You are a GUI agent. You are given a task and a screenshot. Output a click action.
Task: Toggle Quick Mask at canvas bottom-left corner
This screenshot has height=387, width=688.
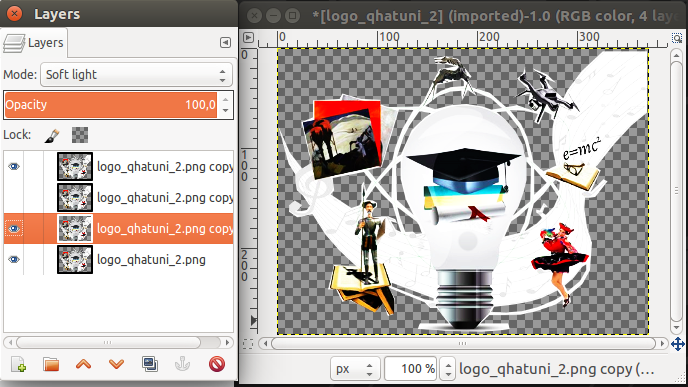click(x=248, y=344)
